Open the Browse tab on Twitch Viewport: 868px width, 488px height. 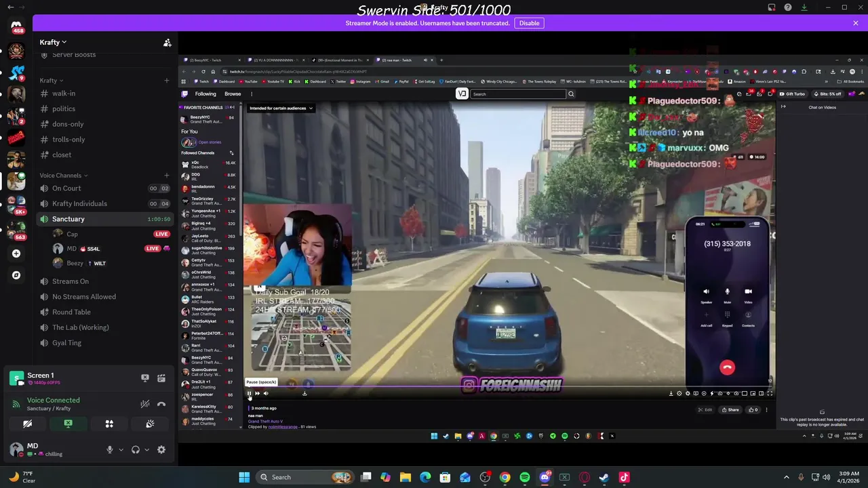(233, 94)
